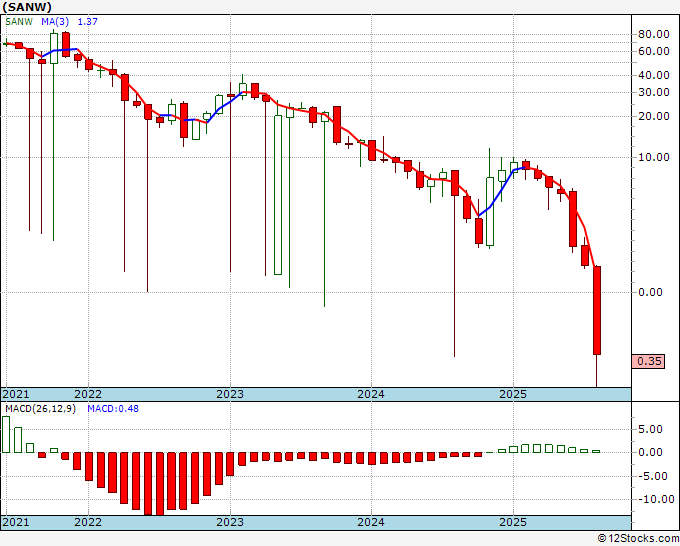
Task: Click the 30.00 price axis label
Action: click(654, 92)
